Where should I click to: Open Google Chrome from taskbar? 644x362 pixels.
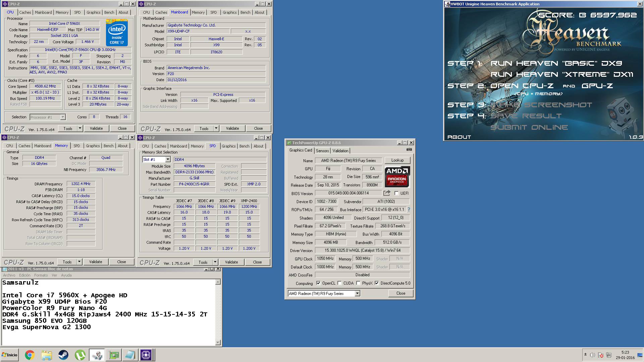click(x=30, y=355)
